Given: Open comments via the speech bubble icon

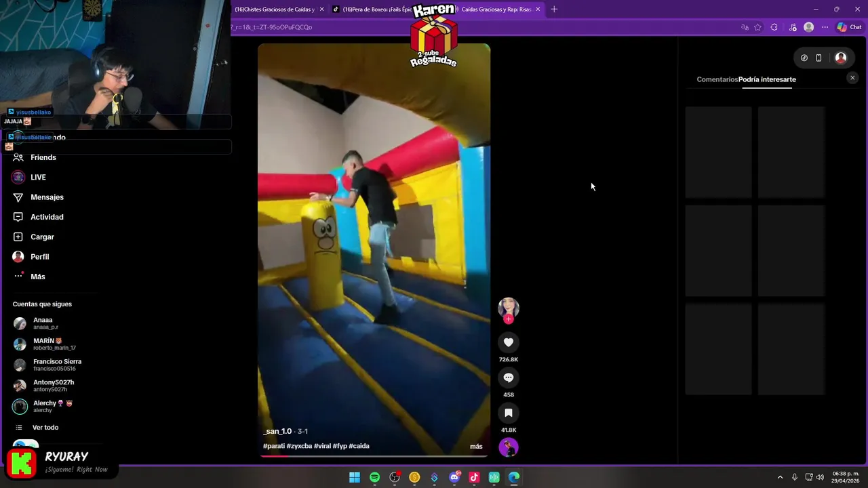Looking at the screenshot, I should [509, 378].
